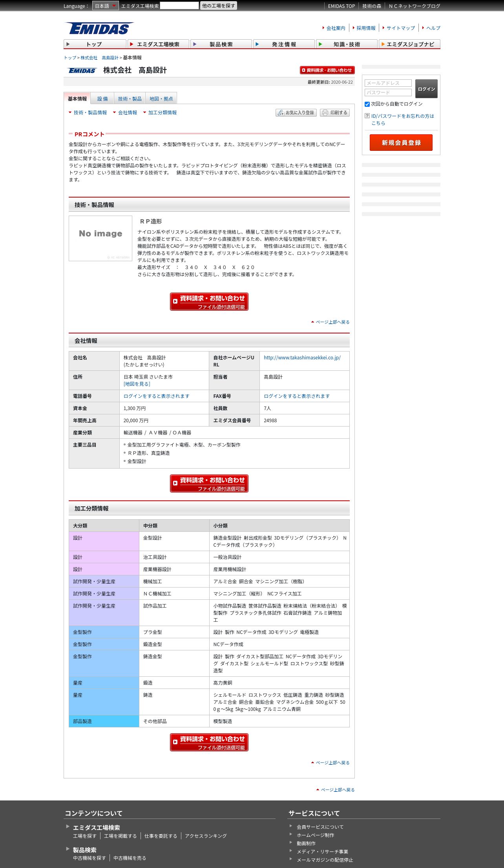Image resolution: width=504 pixels, height=868 pixels.
Task: Open footer 中古機械を売る link
Action: pos(130,858)
